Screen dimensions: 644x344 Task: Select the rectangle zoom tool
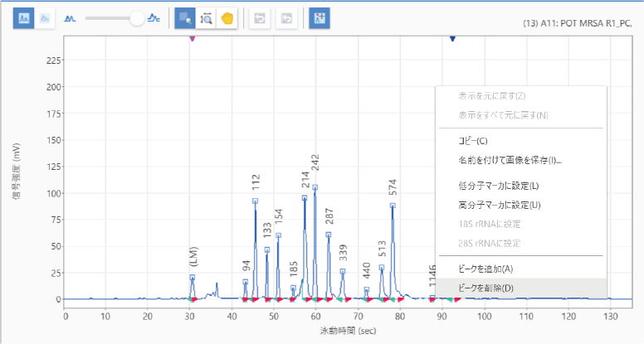185,18
